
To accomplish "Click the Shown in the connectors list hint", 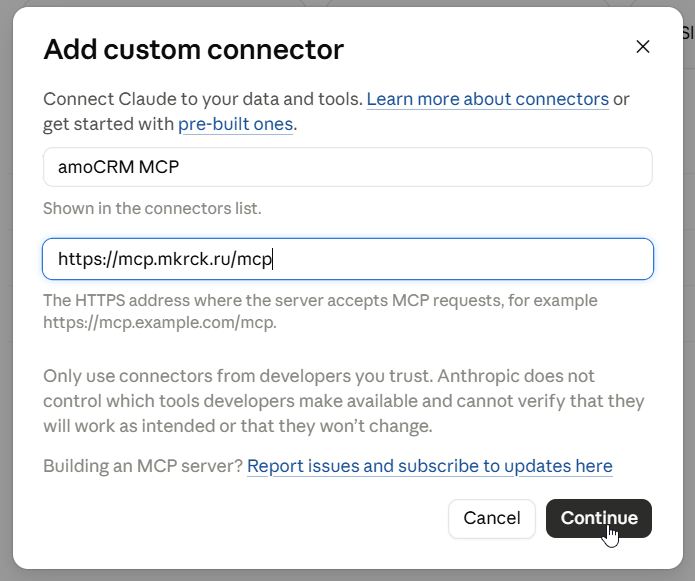I will pos(152,208).
